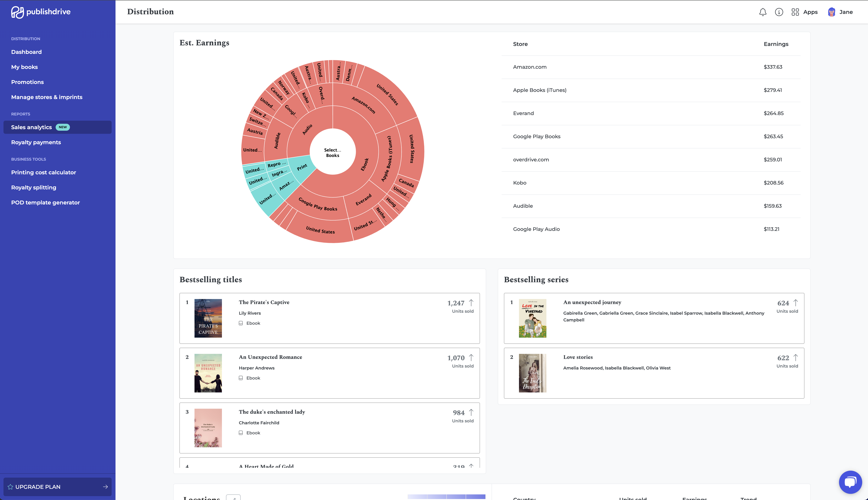The height and width of the screenshot is (500, 868).
Task: Open The Pirate's Captive title
Action: click(x=264, y=302)
